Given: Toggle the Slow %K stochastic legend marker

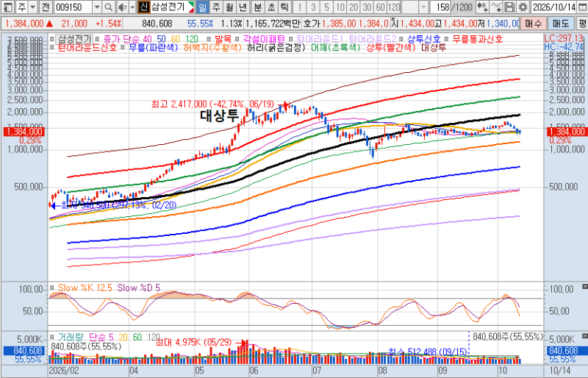Looking at the screenshot, I should click(x=51, y=288).
